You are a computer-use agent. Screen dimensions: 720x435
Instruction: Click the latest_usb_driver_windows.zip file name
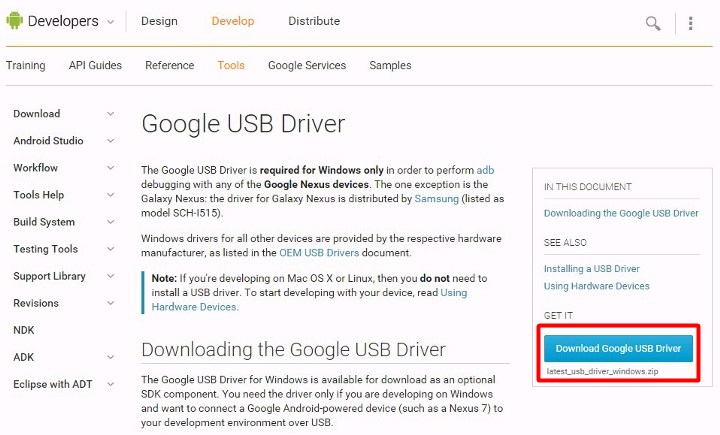point(602,371)
